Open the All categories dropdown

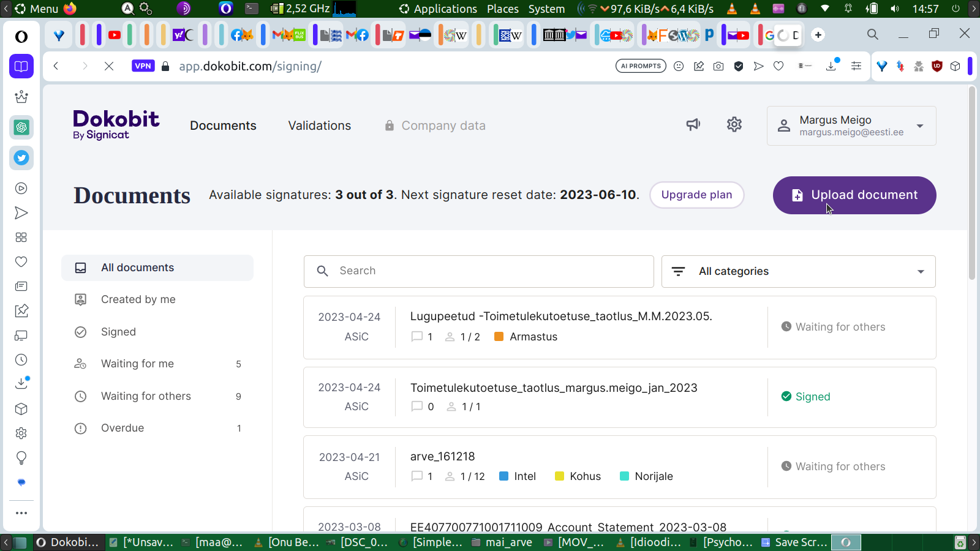(799, 271)
